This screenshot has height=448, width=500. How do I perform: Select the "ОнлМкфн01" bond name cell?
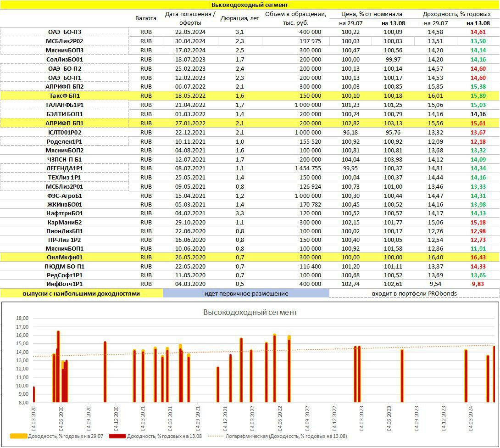click(65, 258)
